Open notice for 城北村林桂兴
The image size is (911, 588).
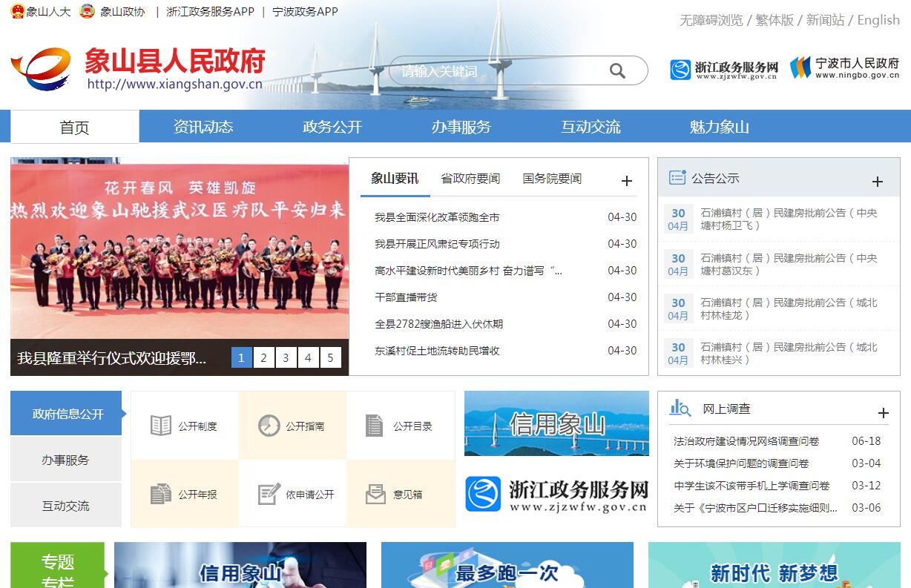point(789,353)
